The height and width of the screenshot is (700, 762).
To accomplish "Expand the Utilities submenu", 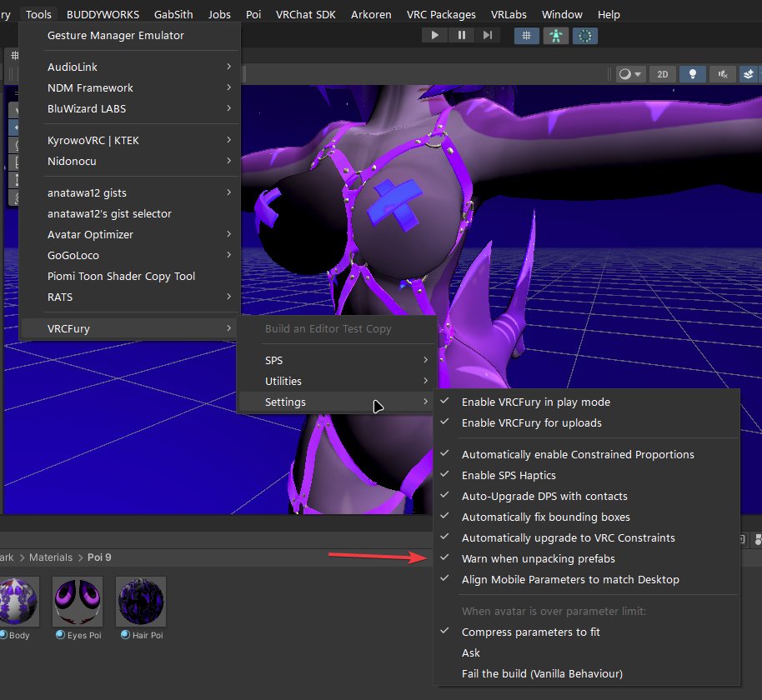I will (337, 382).
